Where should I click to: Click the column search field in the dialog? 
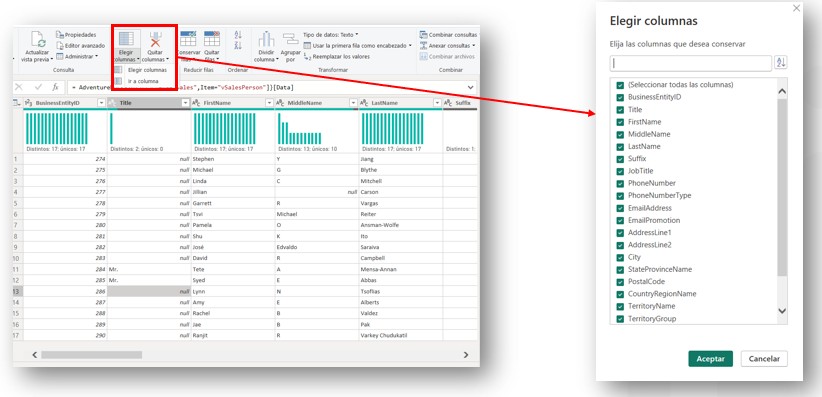pos(691,63)
